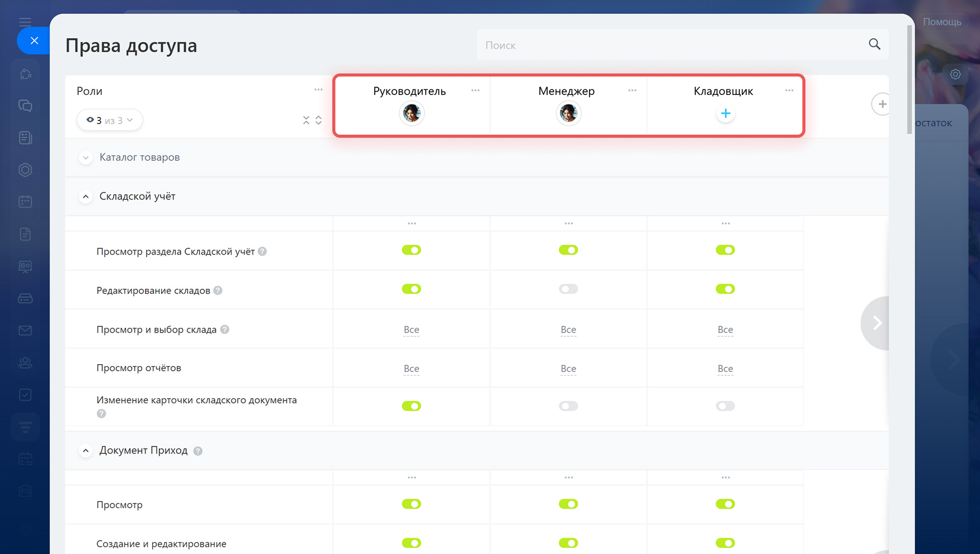980x554 pixels.
Task: Expand the Каталог товаров section
Action: [x=86, y=158]
